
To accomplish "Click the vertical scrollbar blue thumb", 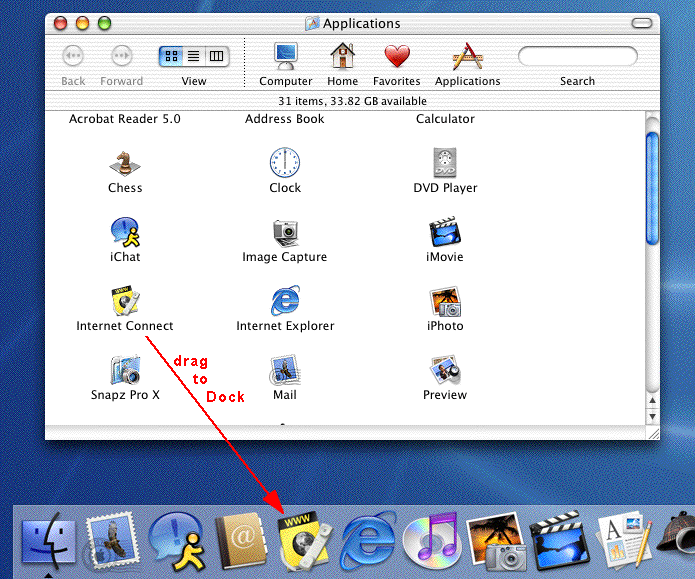I will coord(652,188).
